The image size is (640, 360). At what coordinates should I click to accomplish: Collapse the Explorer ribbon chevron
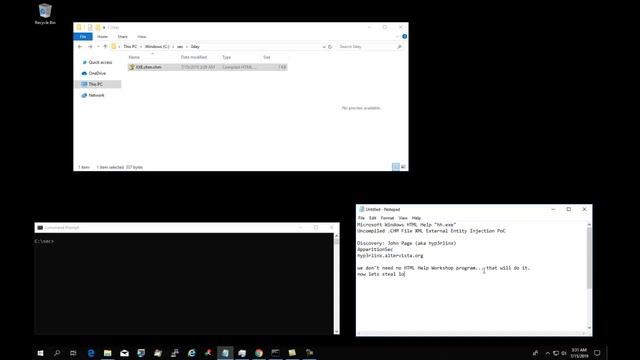pyautogui.click(x=397, y=37)
